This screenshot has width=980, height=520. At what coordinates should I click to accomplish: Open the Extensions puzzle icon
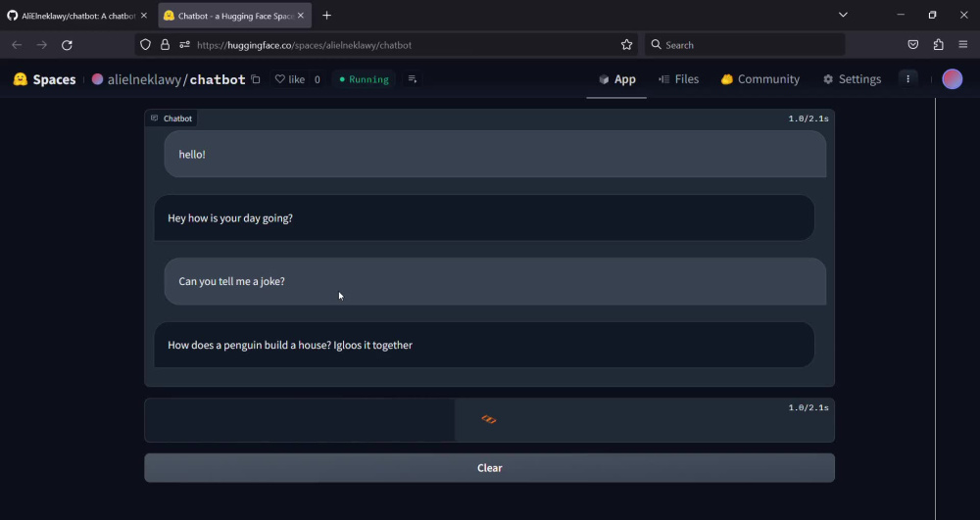[x=938, y=45]
